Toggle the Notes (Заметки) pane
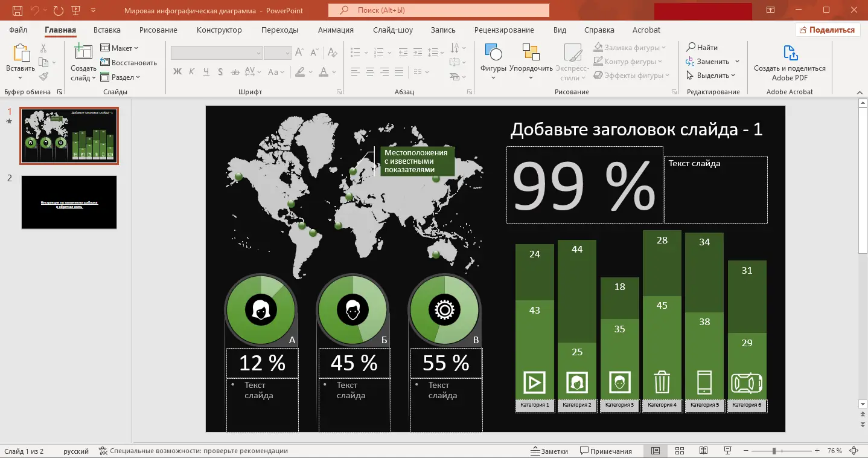Image resolution: width=868 pixels, height=458 pixels. click(549, 451)
